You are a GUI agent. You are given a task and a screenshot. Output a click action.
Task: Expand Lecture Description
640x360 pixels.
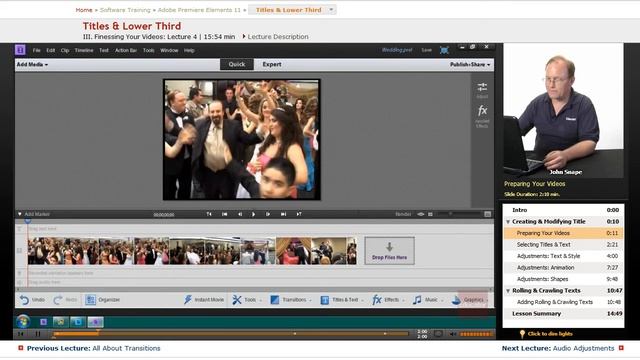pyautogui.click(x=275, y=37)
